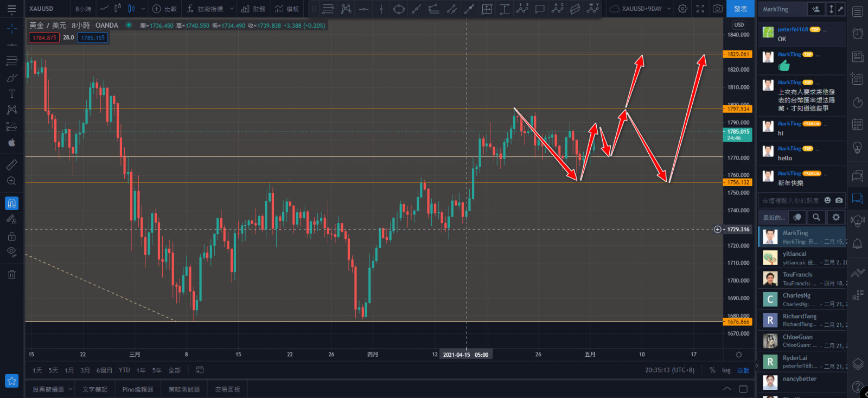The image size is (868, 398).
Task: Expand the stock screener dropdown arrow
Action: [x=71, y=389]
